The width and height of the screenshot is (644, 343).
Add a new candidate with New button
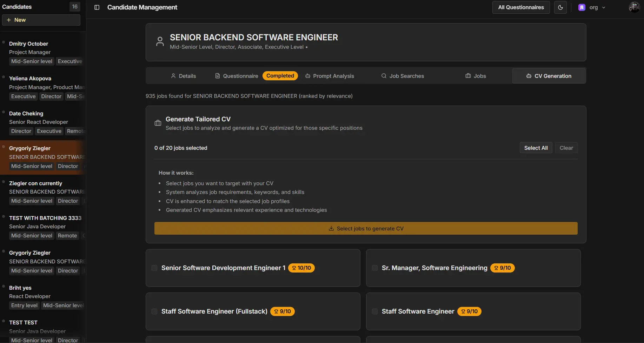(41, 20)
